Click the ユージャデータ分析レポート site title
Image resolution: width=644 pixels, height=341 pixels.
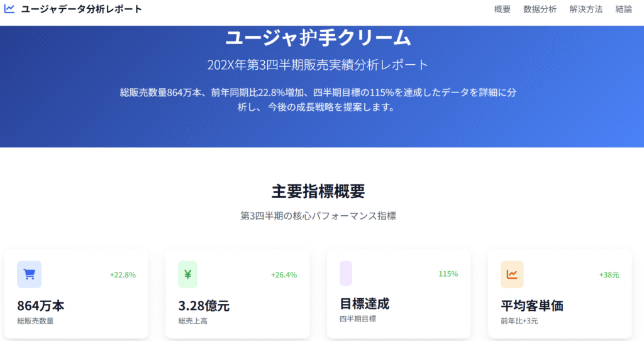coord(81,9)
